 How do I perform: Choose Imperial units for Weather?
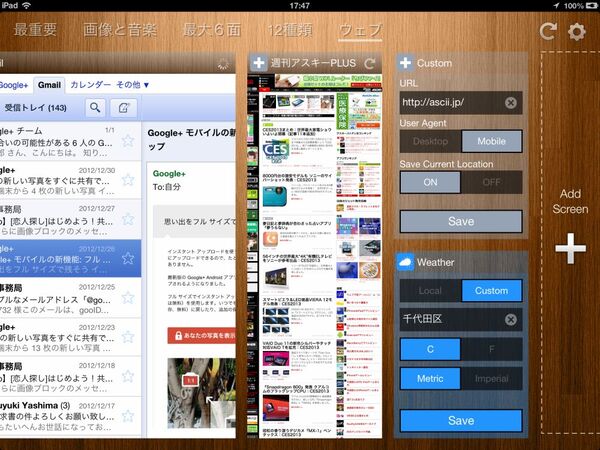tap(491, 378)
